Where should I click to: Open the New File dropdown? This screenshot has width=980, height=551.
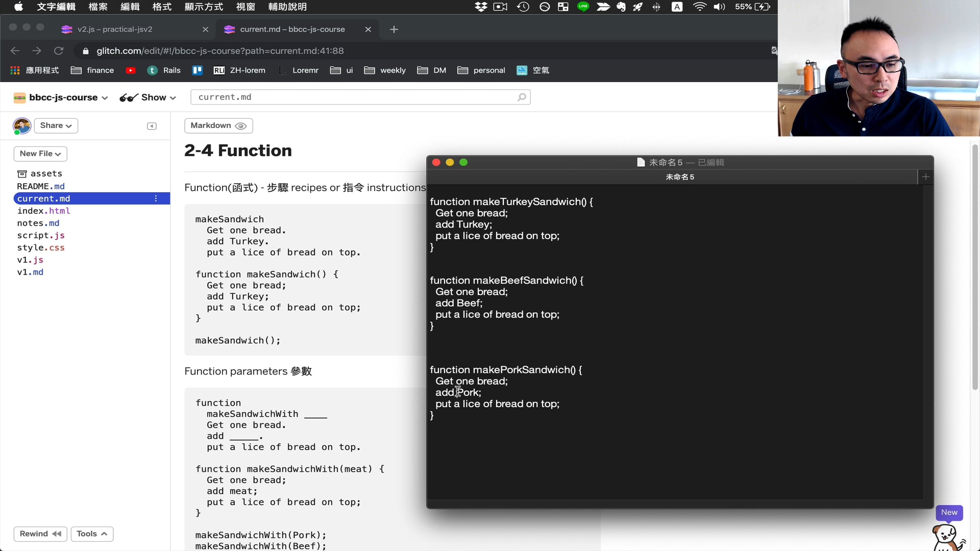40,154
